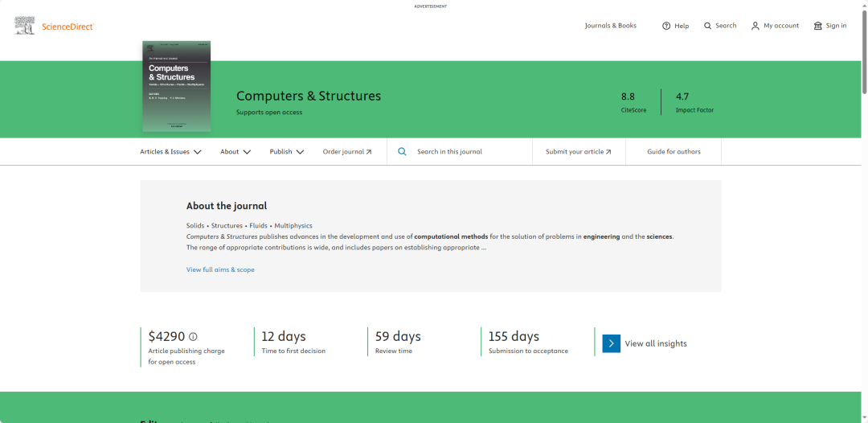Click the $4290 publishing charge value
The image size is (868, 423).
click(x=166, y=337)
